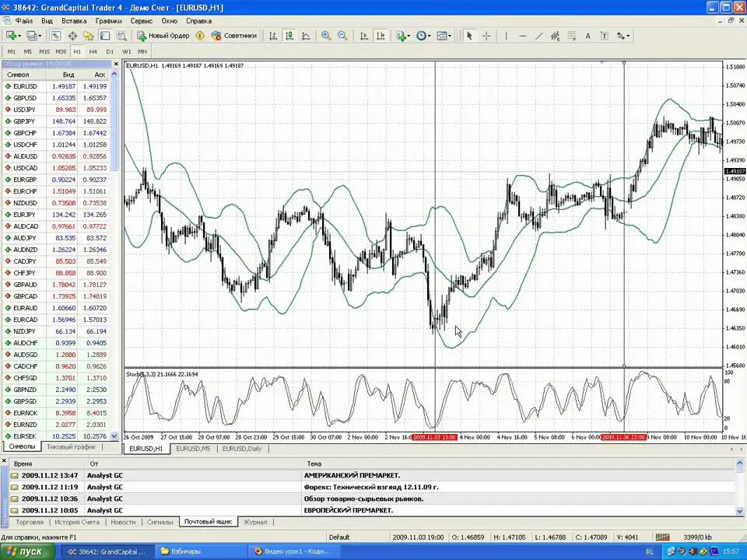Switch to M15 timeframe
The height and width of the screenshot is (560, 747).
[44, 51]
